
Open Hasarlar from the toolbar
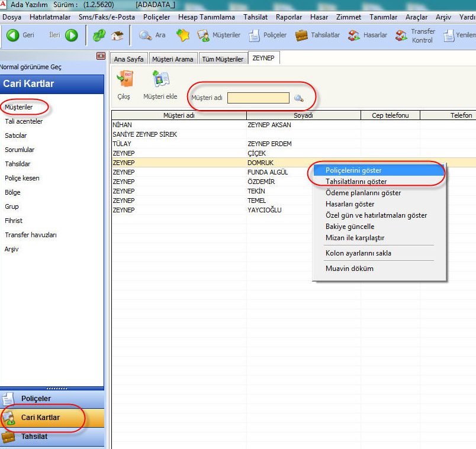(353, 35)
